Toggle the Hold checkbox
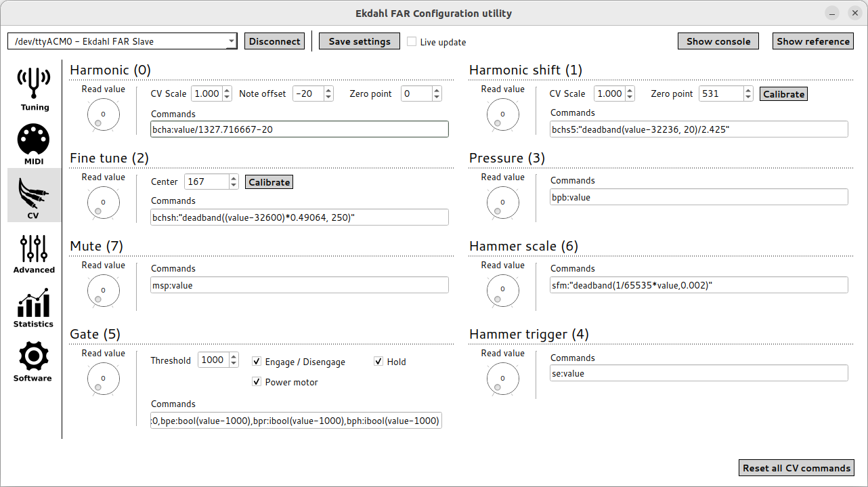868x487 pixels. tap(378, 362)
